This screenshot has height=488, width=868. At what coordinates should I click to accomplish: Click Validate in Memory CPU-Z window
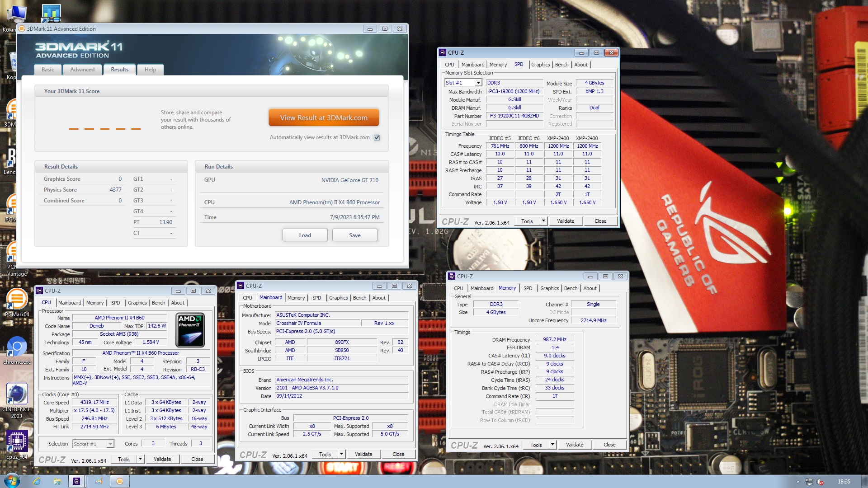coord(575,445)
